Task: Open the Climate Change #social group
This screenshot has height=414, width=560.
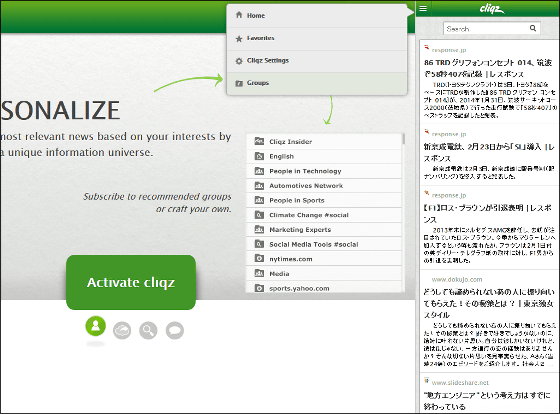Action: (x=324, y=215)
